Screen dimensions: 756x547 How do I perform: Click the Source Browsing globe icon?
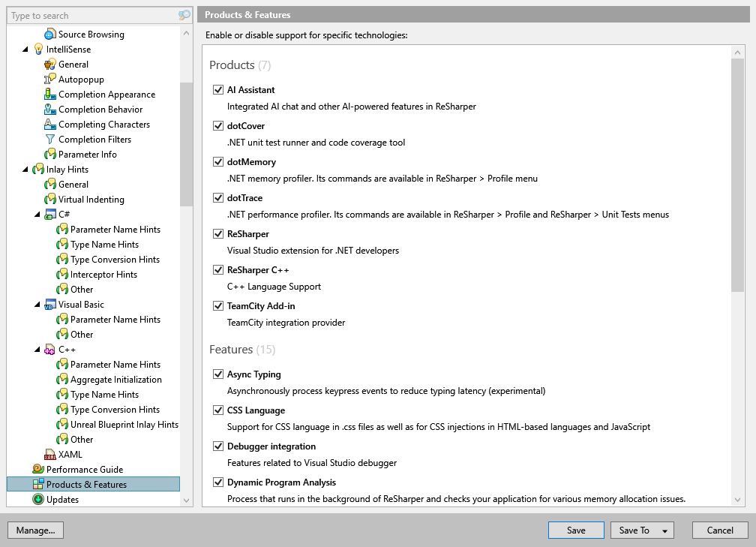click(x=50, y=35)
